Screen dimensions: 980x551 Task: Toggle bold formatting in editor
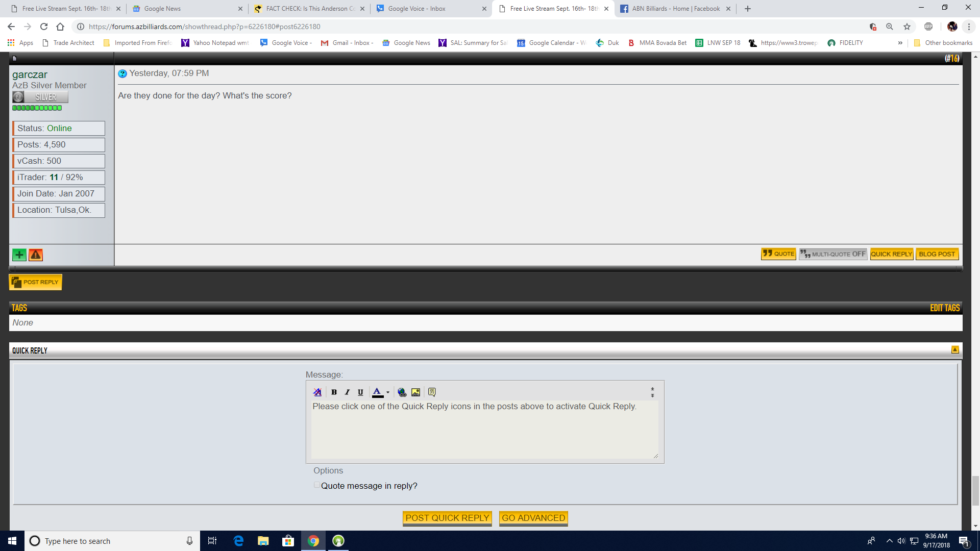(334, 392)
